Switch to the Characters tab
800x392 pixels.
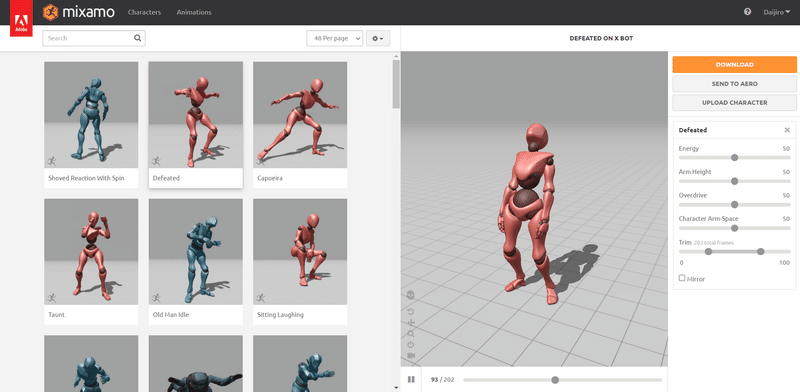point(144,12)
